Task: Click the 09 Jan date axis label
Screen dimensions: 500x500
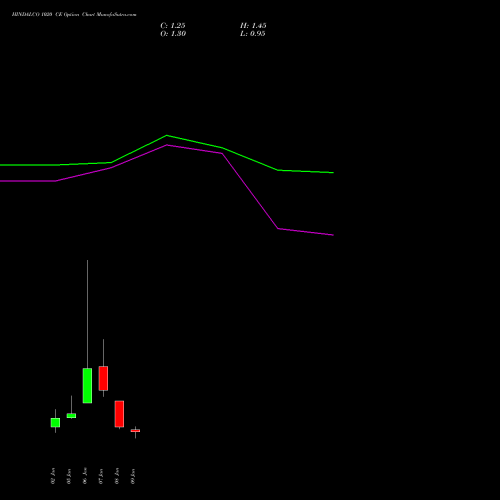Action: pos(133,476)
